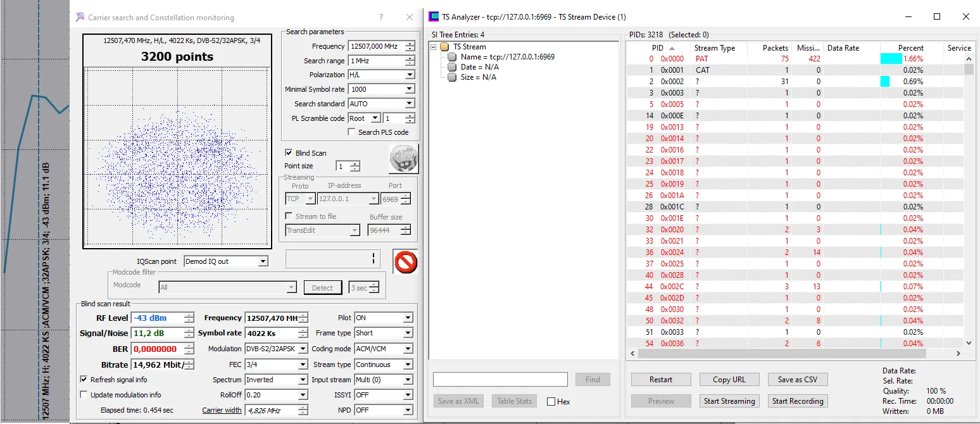Click the SI tree search input field
This screenshot has height=424, width=980.
click(x=500, y=380)
